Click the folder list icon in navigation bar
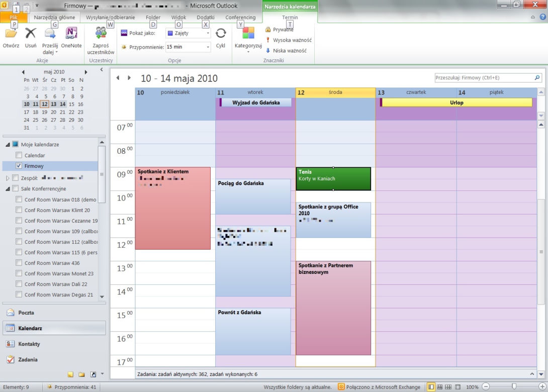This screenshot has width=548, height=392. [82, 374]
